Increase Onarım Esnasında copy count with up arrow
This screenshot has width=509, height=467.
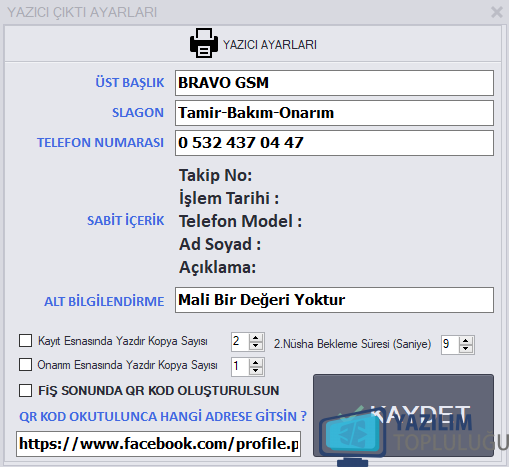click(x=256, y=363)
